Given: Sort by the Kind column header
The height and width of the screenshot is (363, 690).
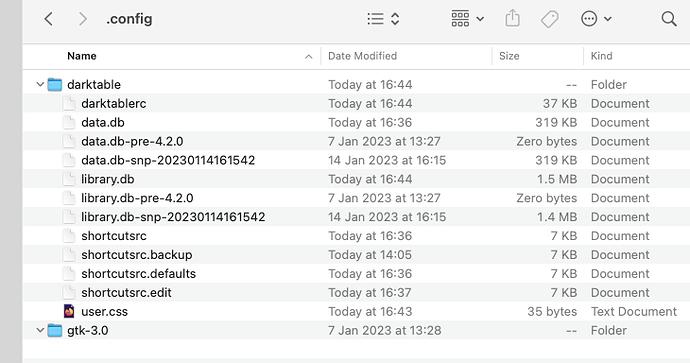Looking at the screenshot, I should point(601,56).
